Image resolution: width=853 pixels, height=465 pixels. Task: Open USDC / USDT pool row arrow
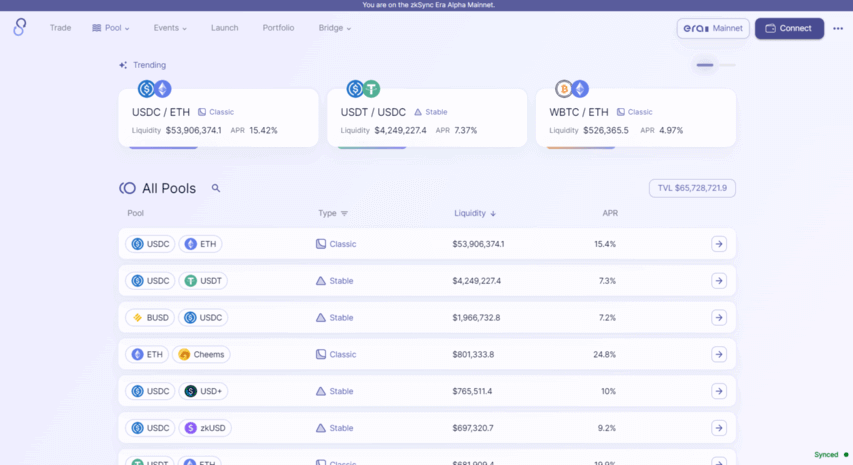[719, 281]
